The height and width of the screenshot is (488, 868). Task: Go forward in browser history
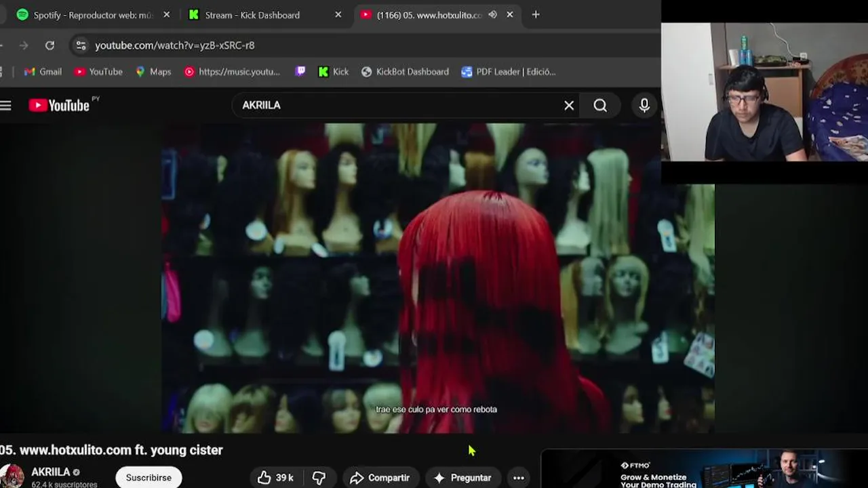[x=24, y=45]
